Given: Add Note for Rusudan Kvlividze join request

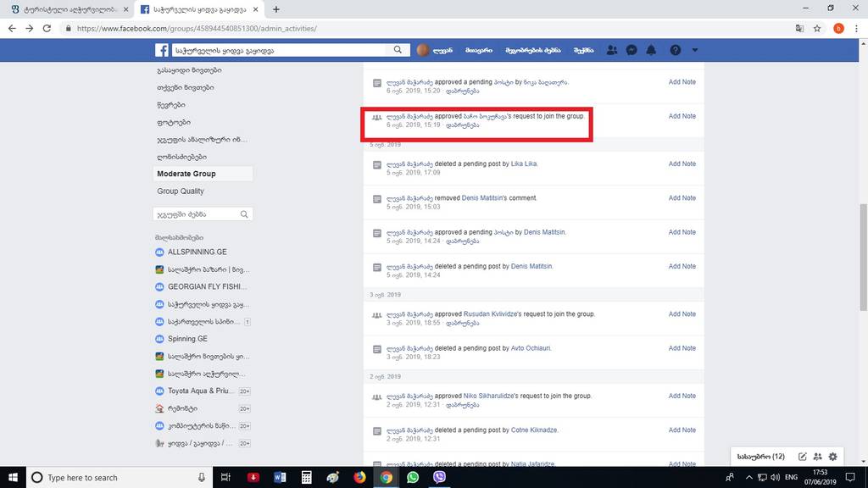Looking at the screenshot, I should 682,314.
